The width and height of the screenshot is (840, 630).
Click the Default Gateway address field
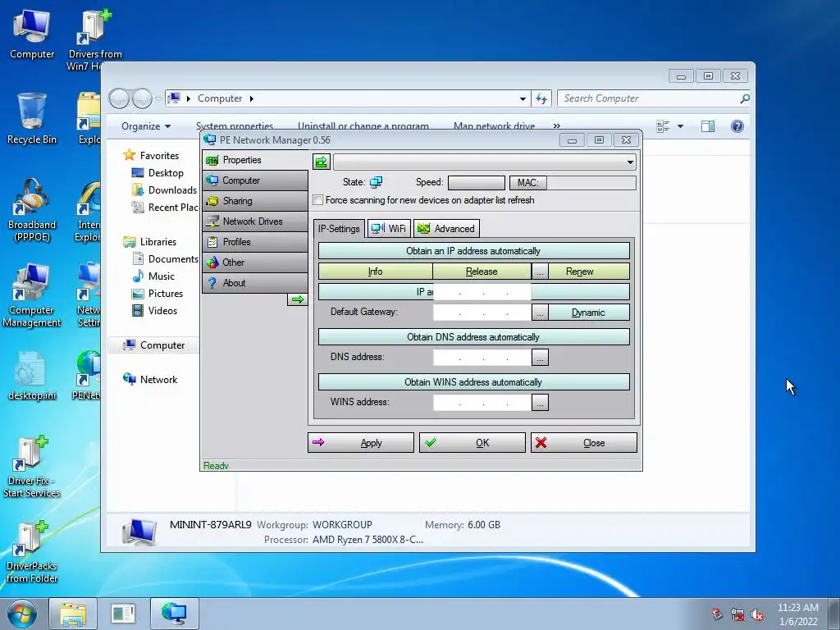click(x=482, y=313)
